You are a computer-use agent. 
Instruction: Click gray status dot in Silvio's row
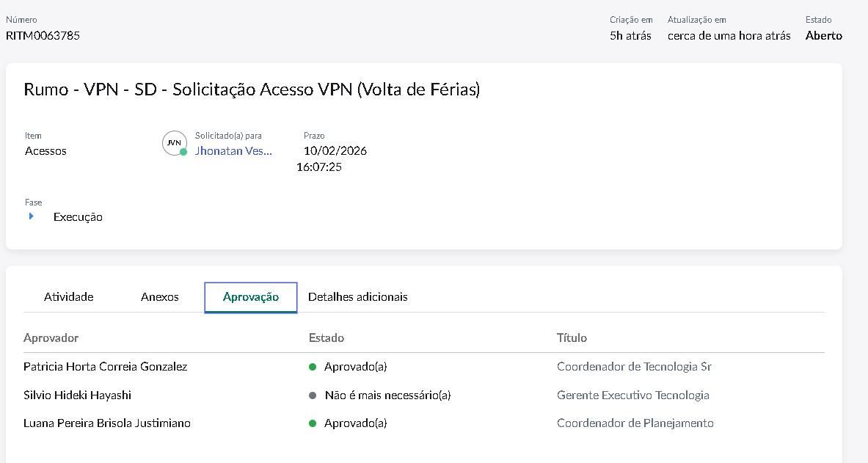tap(313, 395)
